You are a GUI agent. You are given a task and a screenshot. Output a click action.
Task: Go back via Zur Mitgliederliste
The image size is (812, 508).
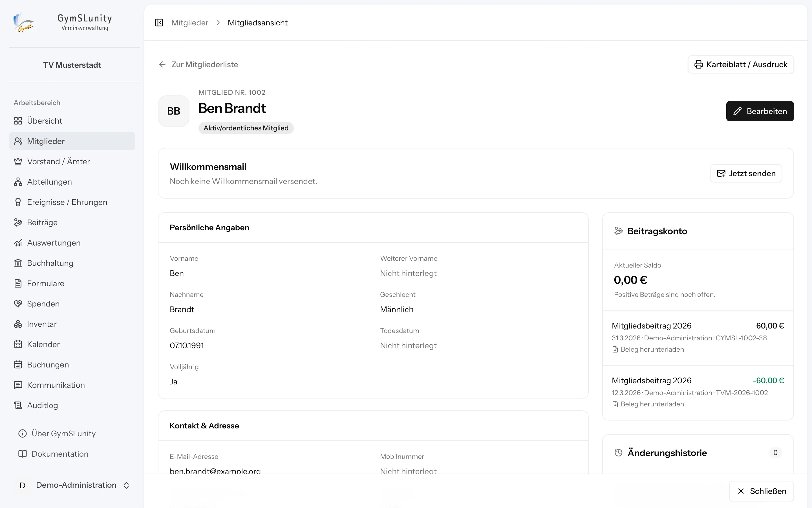pos(198,64)
